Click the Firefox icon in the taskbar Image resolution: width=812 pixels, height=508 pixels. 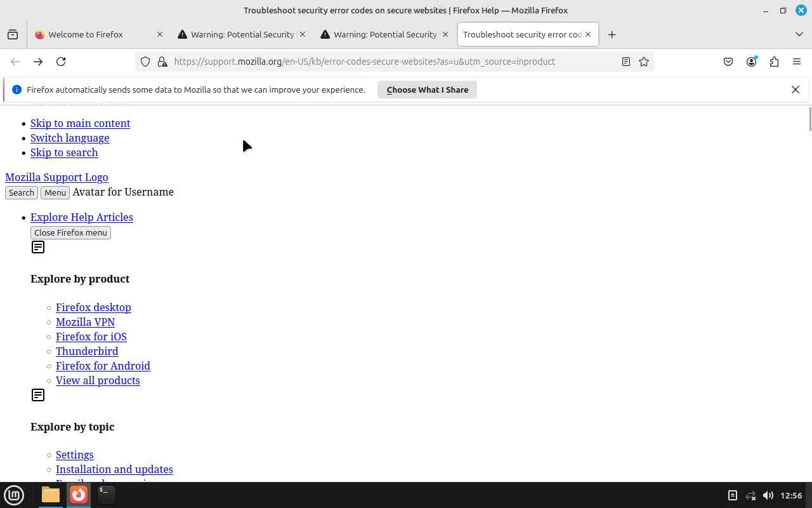pos(79,495)
